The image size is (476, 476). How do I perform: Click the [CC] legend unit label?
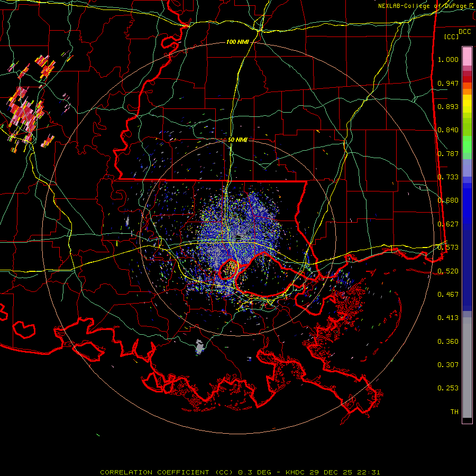pyautogui.click(x=452, y=36)
